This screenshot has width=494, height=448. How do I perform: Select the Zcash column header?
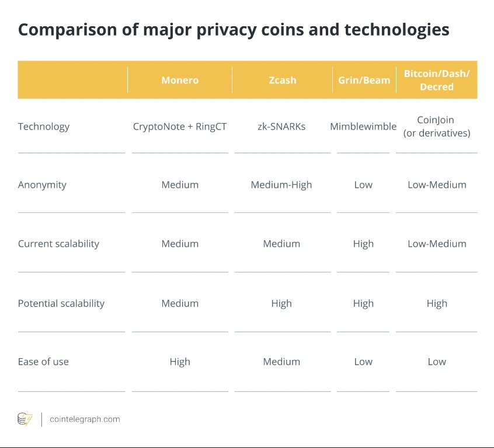(x=282, y=80)
